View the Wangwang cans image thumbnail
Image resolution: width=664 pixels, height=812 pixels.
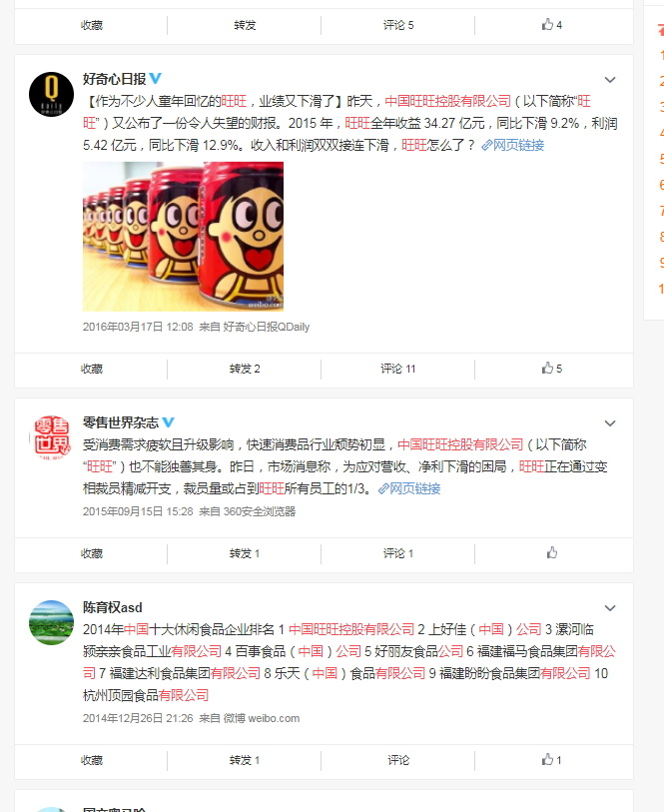click(x=183, y=236)
